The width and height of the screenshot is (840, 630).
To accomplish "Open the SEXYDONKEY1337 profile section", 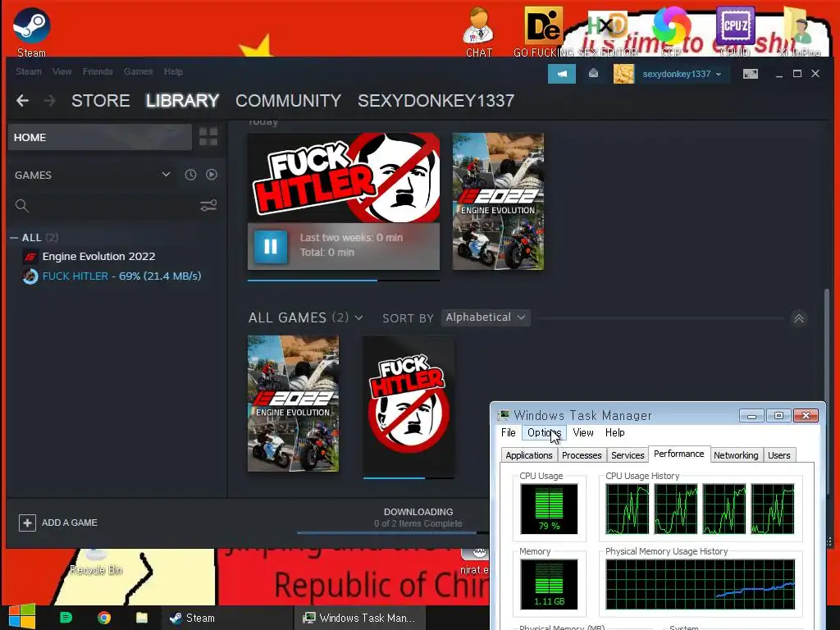I will pos(436,101).
